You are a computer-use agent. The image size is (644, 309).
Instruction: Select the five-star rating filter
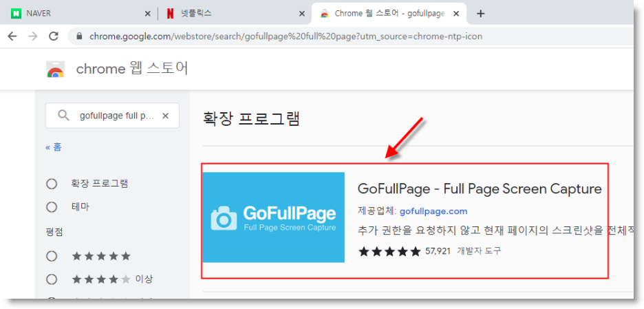click(x=52, y=257)
